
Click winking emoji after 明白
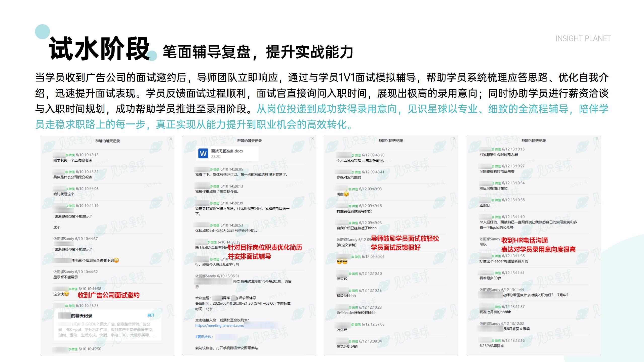[x=346, y=194]
